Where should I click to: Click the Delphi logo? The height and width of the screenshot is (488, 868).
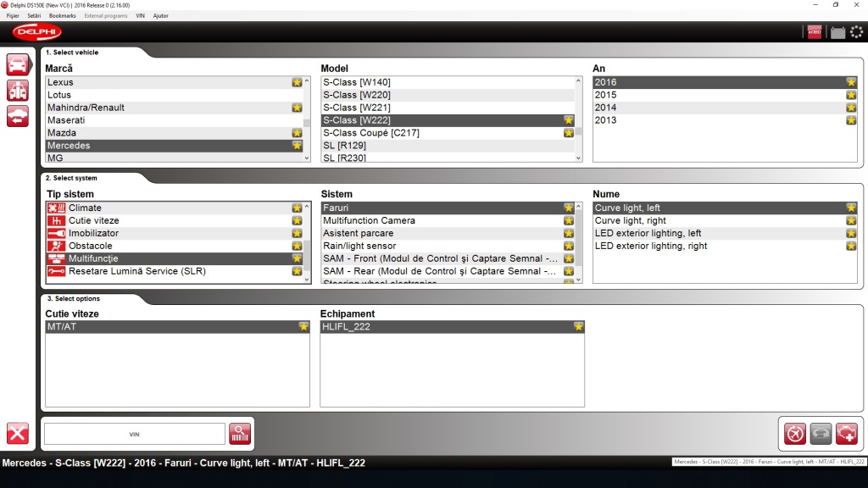tap(37, 32)
